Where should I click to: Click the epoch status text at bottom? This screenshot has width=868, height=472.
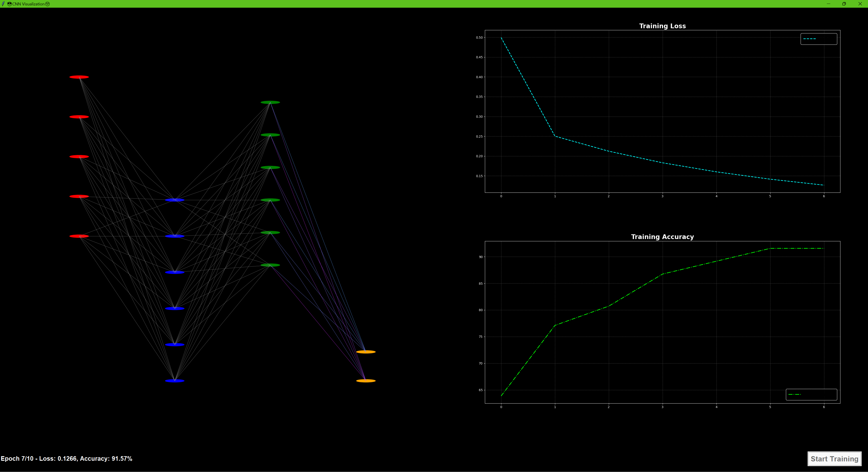pos(66,458)
